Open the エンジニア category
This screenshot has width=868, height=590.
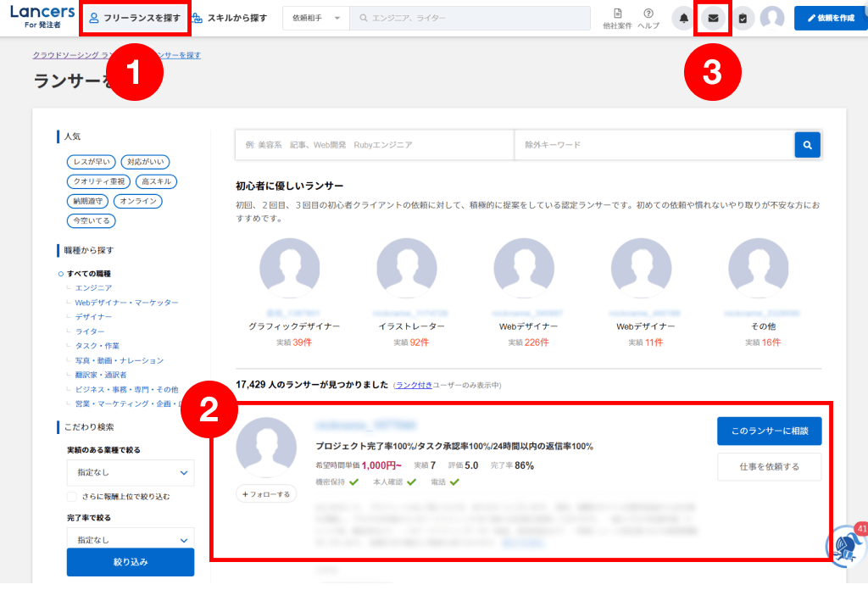(x=93, y=288)
